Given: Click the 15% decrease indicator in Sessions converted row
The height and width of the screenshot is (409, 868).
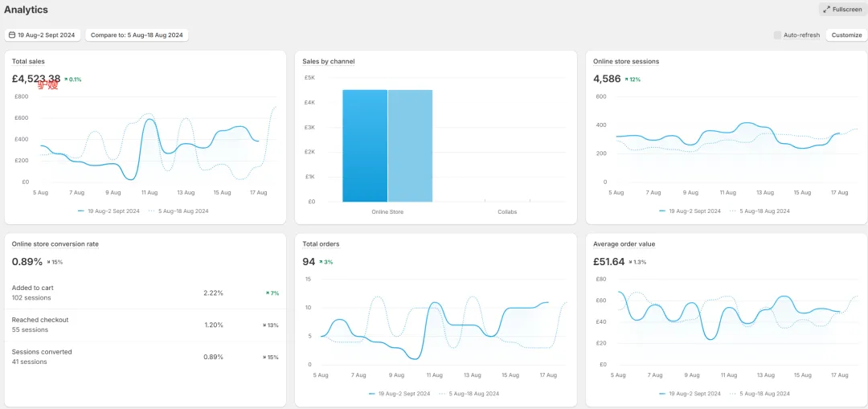Looking at the screenshot, I should pos(271,358).
